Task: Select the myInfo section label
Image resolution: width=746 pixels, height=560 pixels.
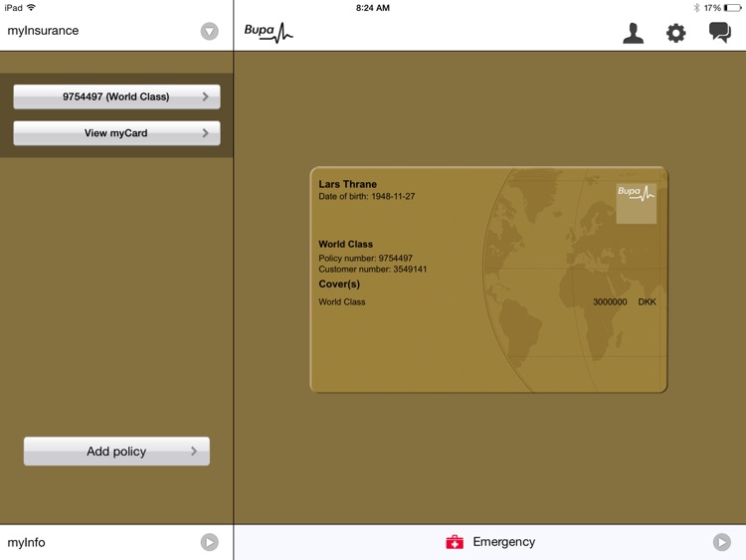Action: pos(26,542)
